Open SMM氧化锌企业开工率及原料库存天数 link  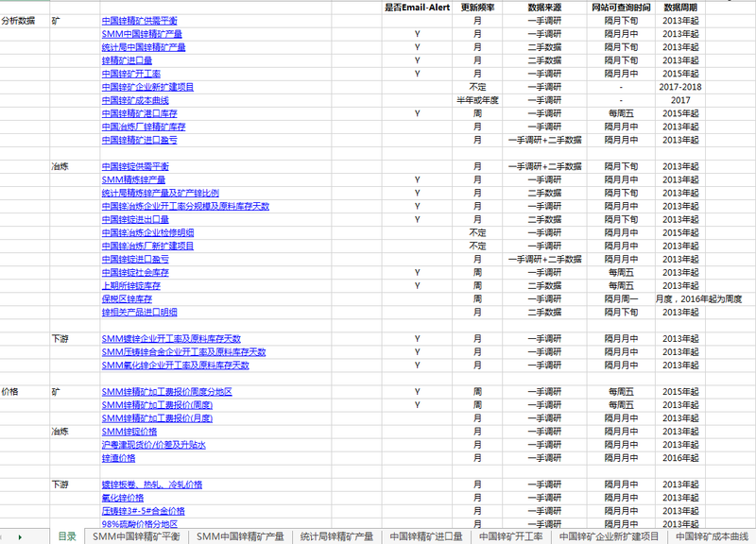(176, 365)
